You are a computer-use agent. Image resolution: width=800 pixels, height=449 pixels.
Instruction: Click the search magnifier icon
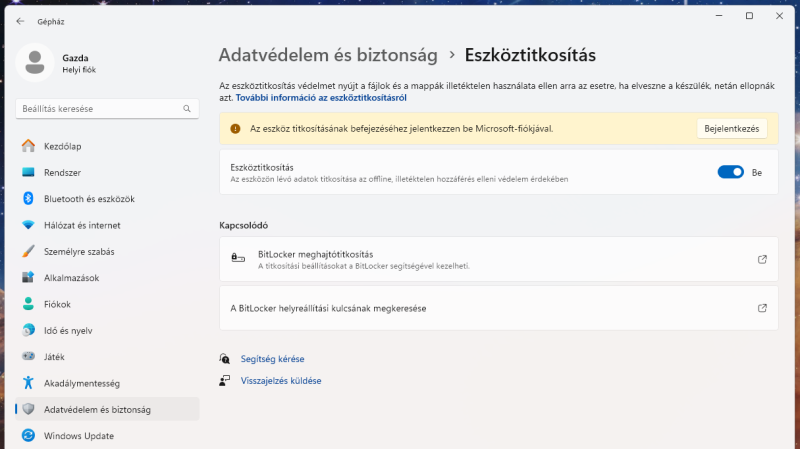pyautogui.click(x=186, y=108)
